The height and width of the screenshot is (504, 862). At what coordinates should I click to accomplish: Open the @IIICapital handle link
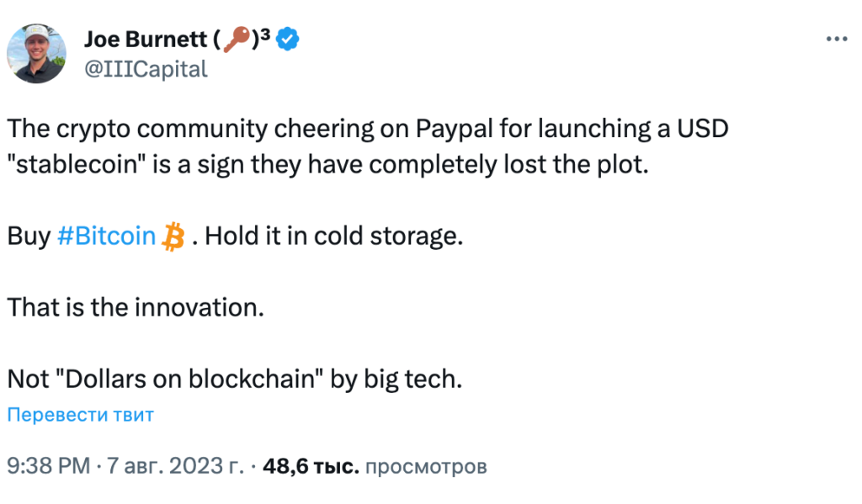click(145, 69)
